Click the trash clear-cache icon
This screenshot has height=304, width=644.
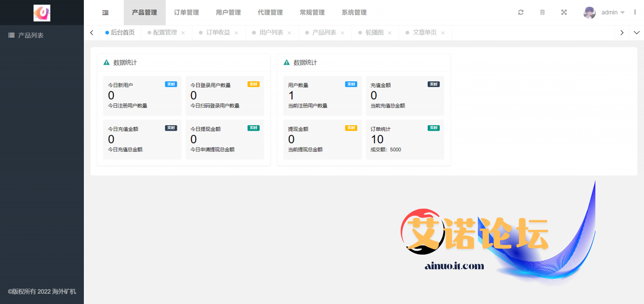point(542,13)
